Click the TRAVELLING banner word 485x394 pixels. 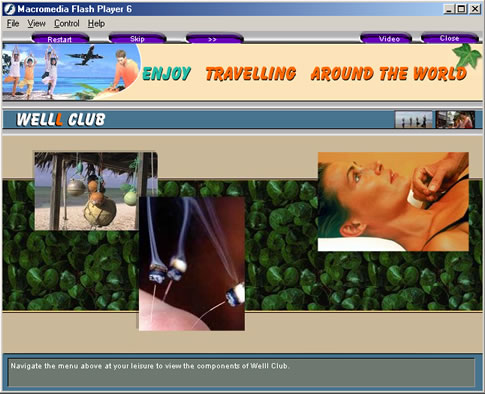point(251,74)
